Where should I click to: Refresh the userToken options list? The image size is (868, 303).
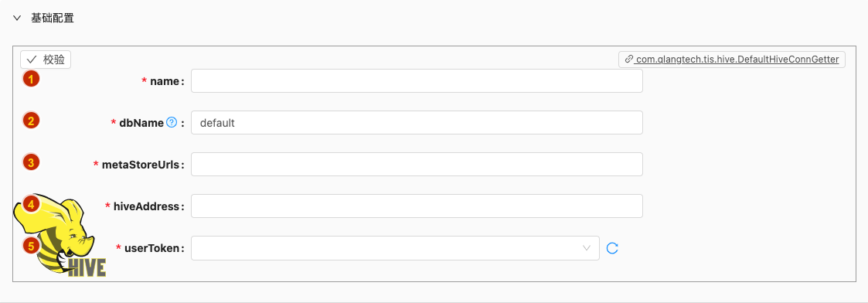tap(611, 248)
